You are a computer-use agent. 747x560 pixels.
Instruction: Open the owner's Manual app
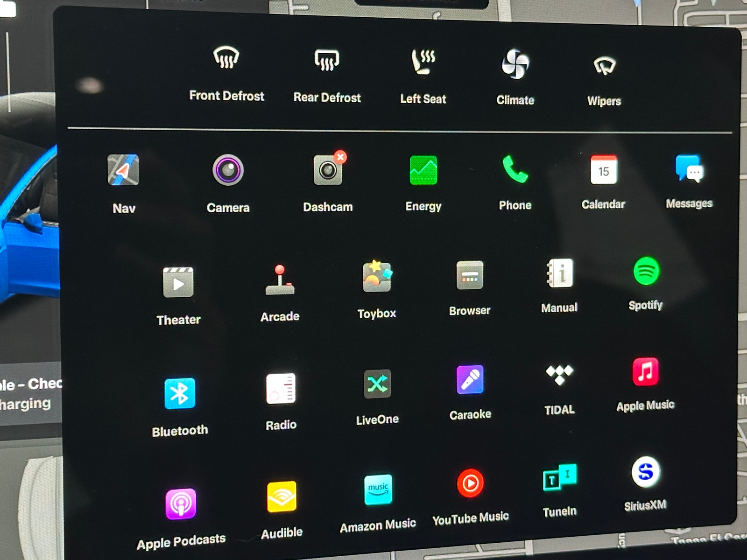click(x=559, y=273)
